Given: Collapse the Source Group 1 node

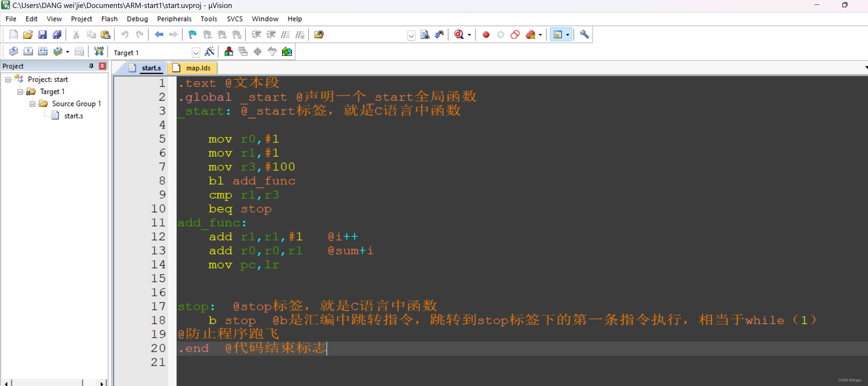Looking at the screenshot, I should pyautogui.click(x=32, y=104).
